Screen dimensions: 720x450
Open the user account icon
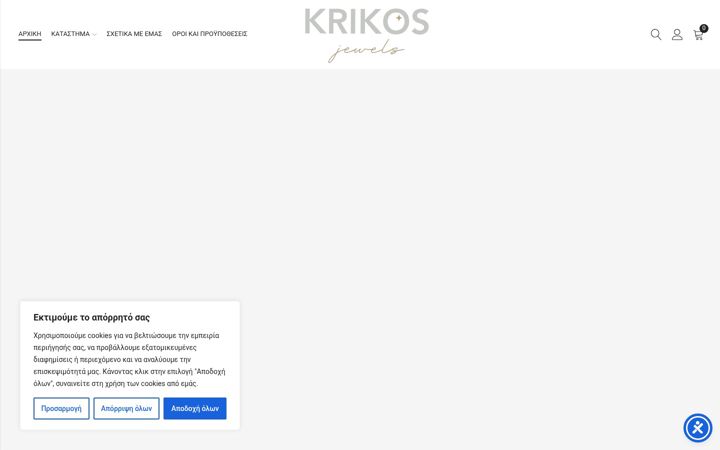tap(677, 34)
